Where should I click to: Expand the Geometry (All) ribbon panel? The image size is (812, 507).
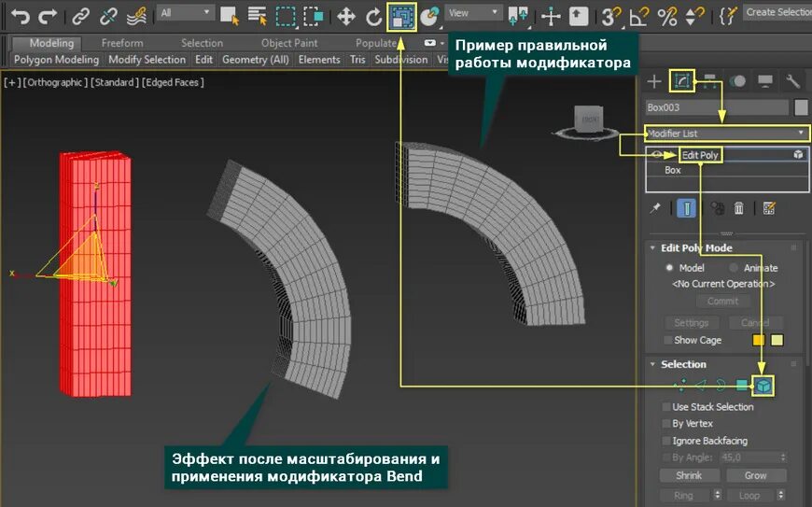click(256, 60)
